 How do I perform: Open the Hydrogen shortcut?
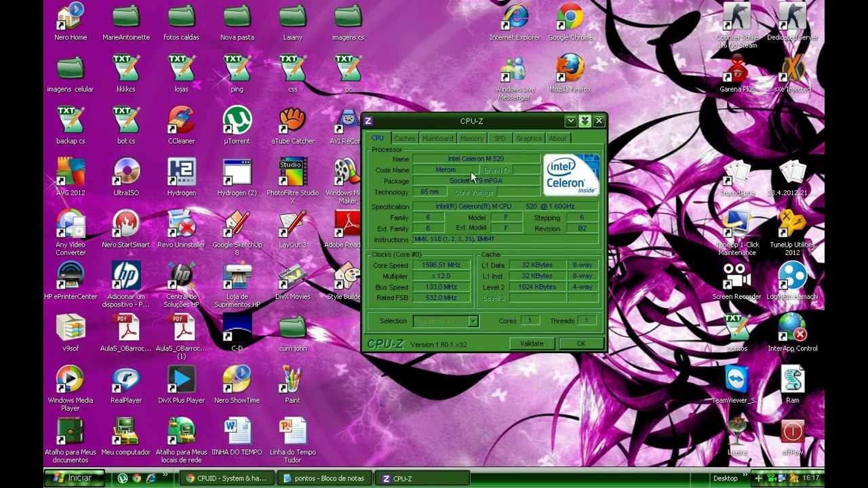(x=182, y=178)
